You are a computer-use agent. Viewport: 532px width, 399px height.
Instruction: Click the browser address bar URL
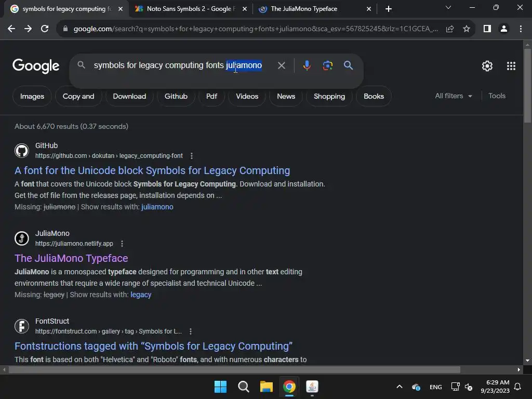256,29
